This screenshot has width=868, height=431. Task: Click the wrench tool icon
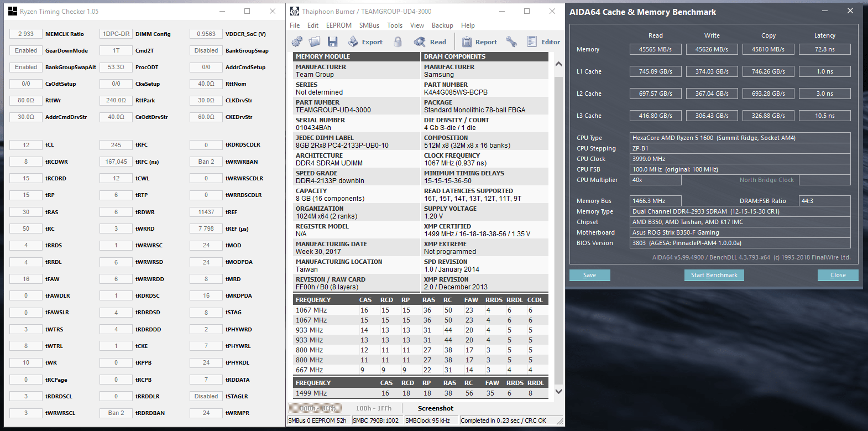click(x=511, y=41)
